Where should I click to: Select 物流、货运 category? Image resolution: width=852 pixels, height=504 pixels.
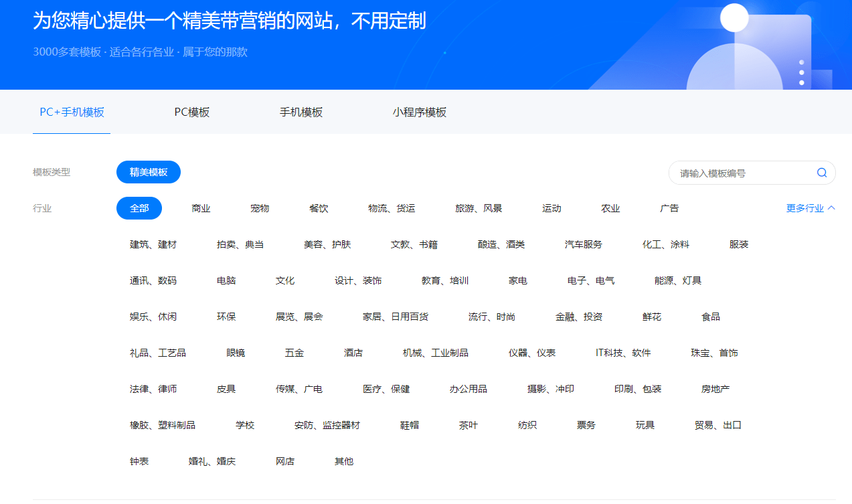point(392,208)
